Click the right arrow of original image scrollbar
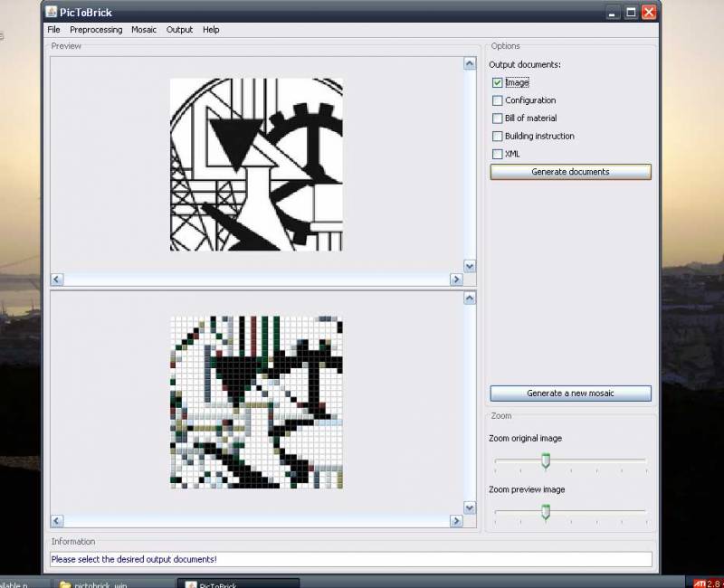Screen dimensions: 724x588 coord(456,280)
